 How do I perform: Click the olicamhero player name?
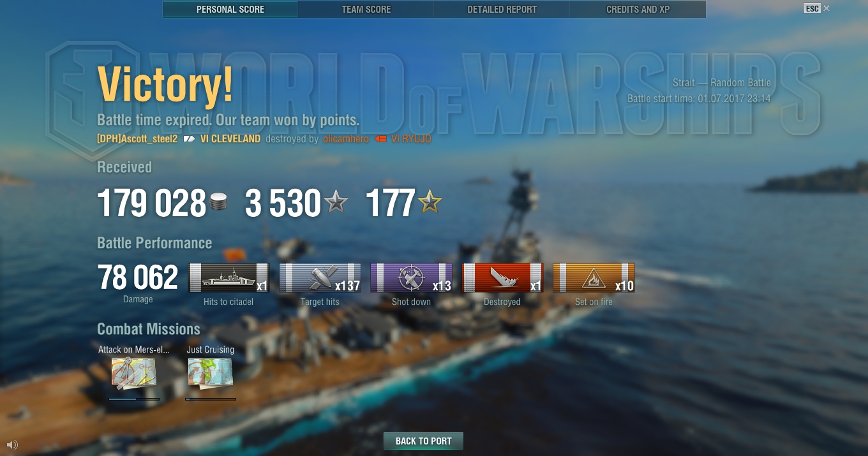point(346,138)
